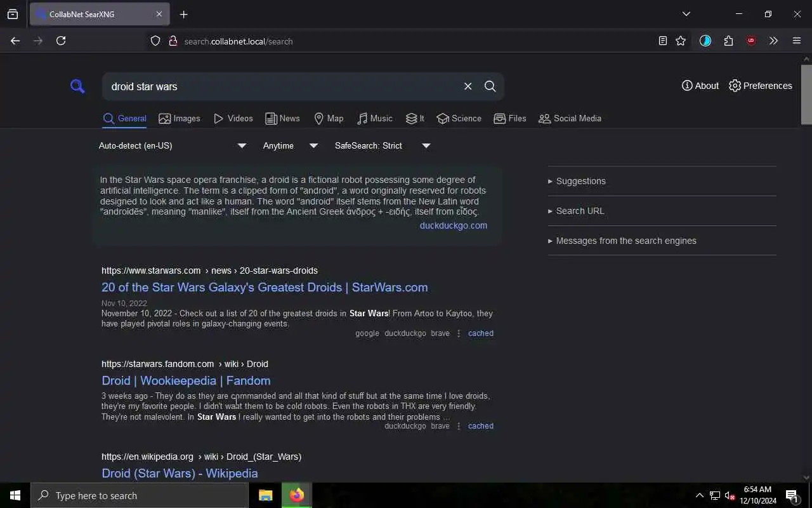Open more options dots on StarWars.com result
The height and width of the screenshot is (508, 812).
point(459,333)
